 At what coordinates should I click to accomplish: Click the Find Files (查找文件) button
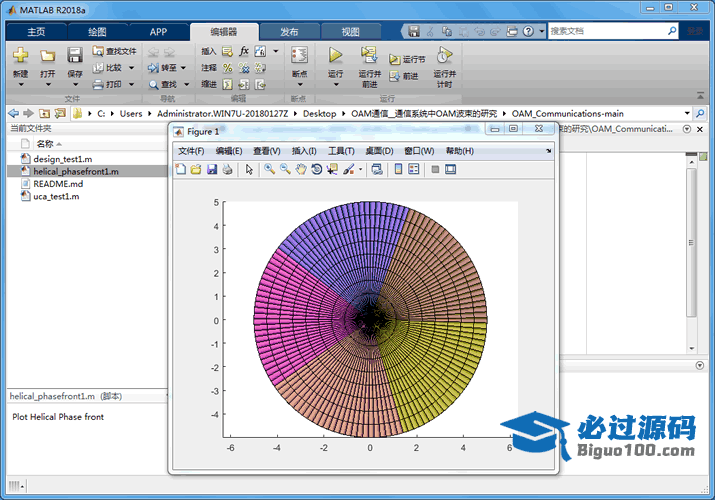[x=114, y=51]
